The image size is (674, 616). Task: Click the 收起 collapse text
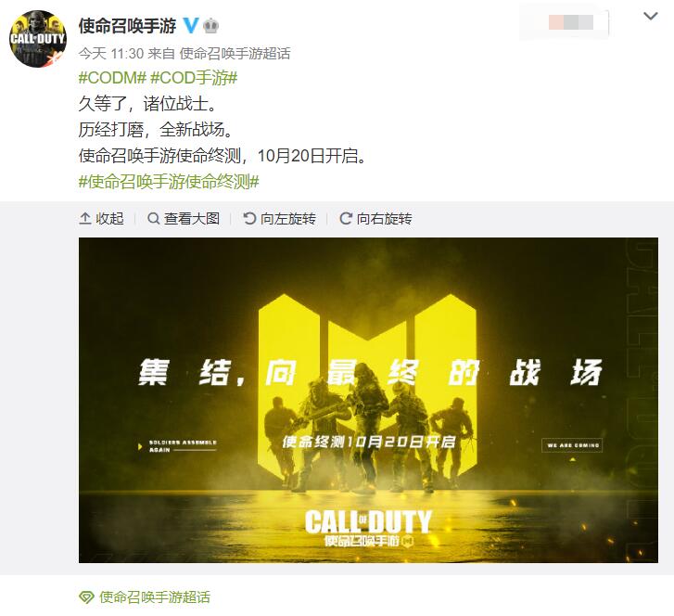pyautogui.click(x=109, y=219)
